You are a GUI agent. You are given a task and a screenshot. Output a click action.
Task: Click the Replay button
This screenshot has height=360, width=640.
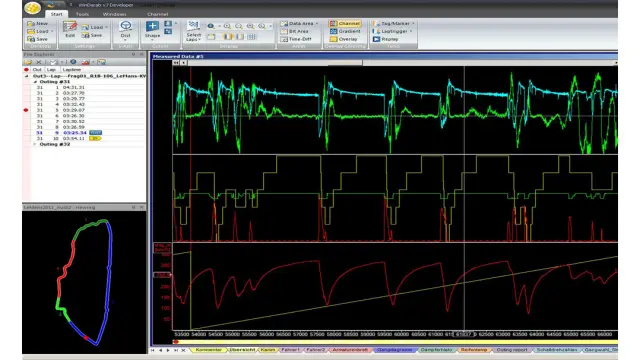(385, 39)
